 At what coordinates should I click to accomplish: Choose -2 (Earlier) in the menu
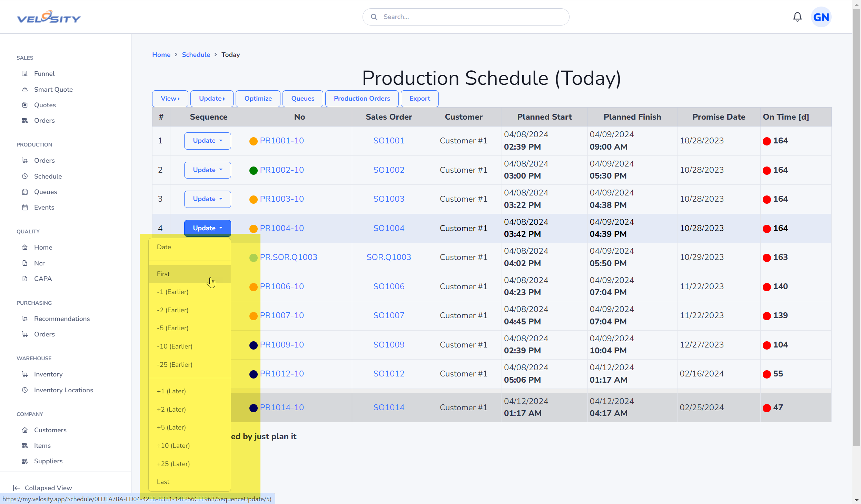point(190,310)
